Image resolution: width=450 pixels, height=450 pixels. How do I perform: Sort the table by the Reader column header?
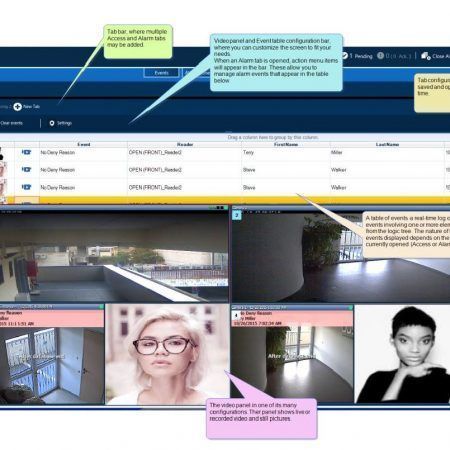185,144
